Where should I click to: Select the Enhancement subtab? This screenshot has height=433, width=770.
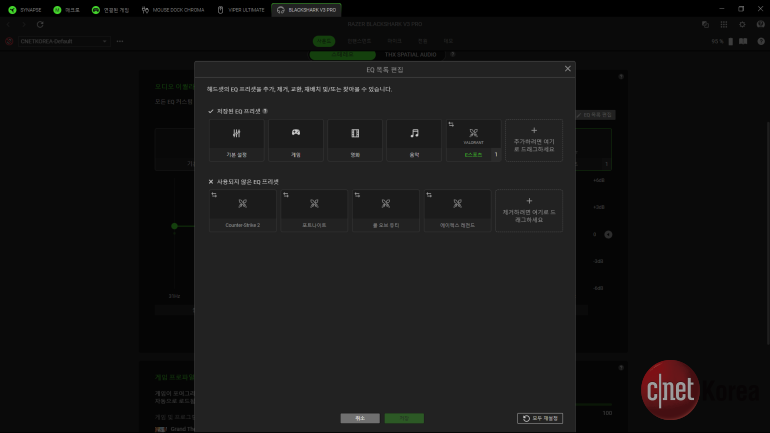(359, 41)
